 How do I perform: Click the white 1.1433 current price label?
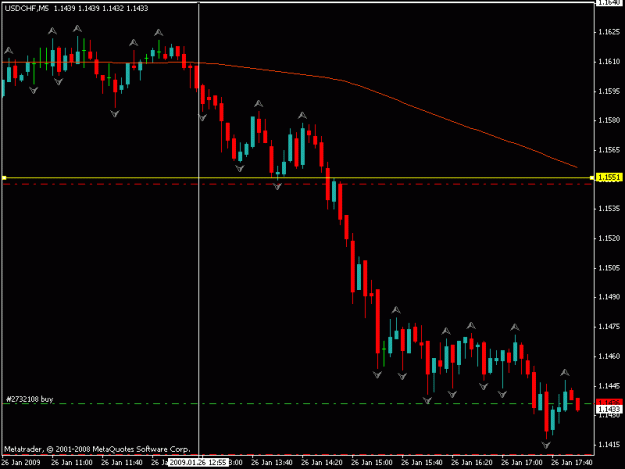pos(609,409)
